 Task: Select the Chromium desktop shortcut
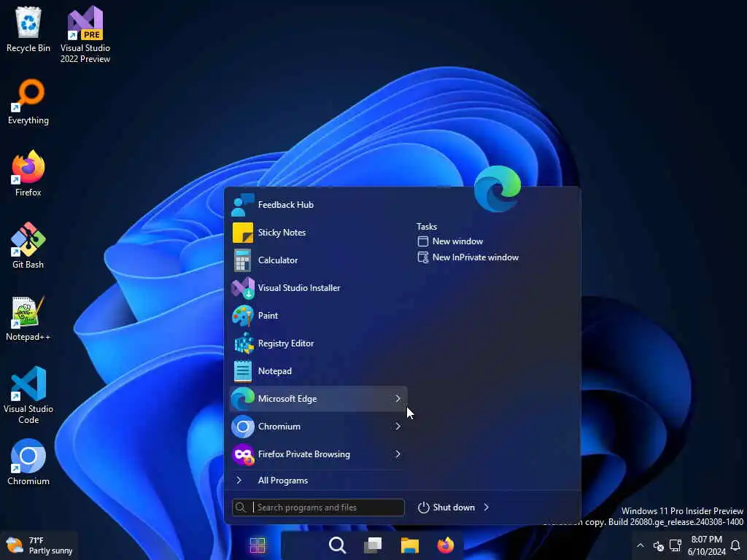pos(28,462)
